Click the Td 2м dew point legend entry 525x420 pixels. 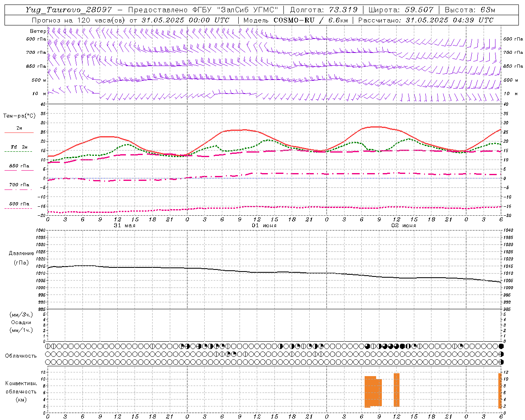[19, 147]
